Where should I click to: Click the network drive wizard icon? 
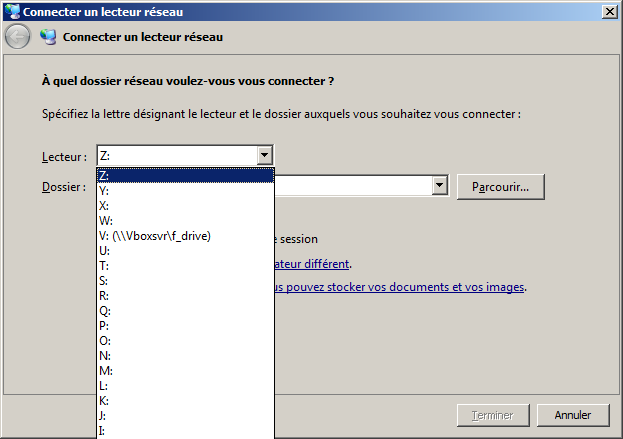tap(48, 37)
